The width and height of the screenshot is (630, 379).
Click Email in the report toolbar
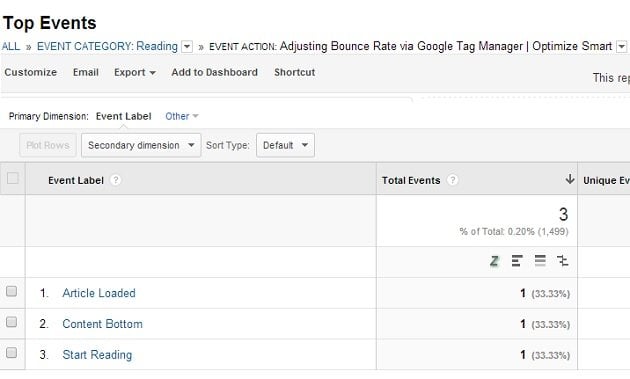click(x=86, y=72)
